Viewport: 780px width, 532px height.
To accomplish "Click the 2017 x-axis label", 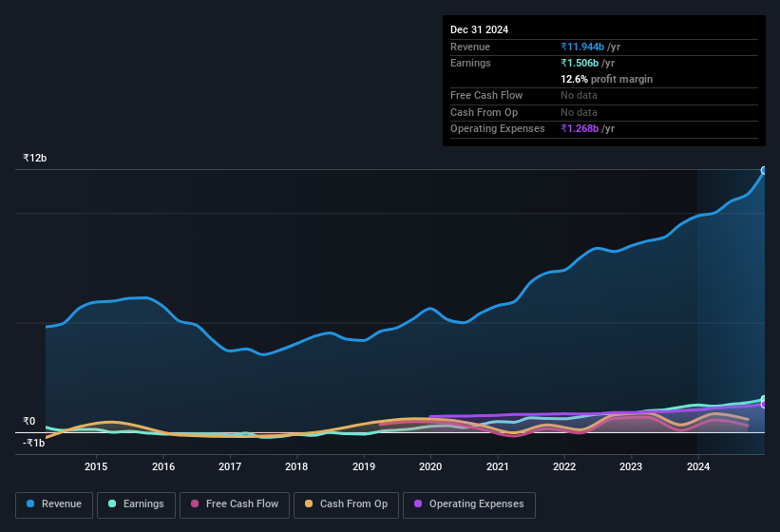I will [x=230, y=466].
